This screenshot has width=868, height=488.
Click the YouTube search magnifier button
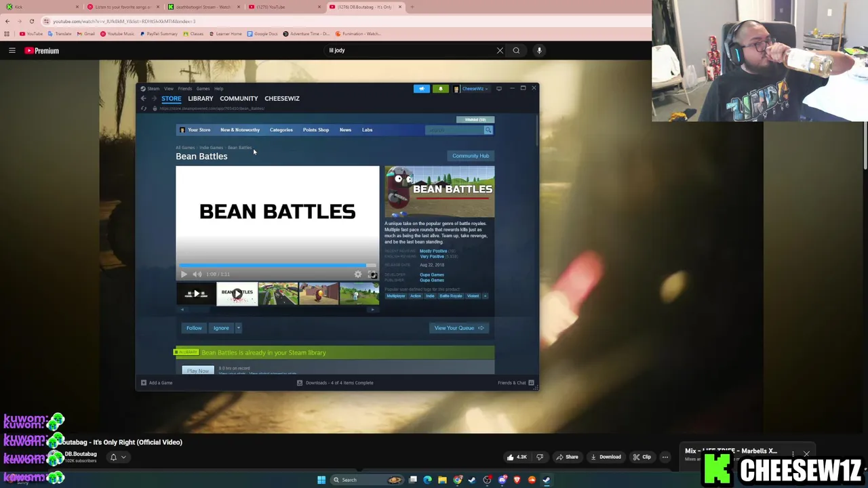[516, 51]
